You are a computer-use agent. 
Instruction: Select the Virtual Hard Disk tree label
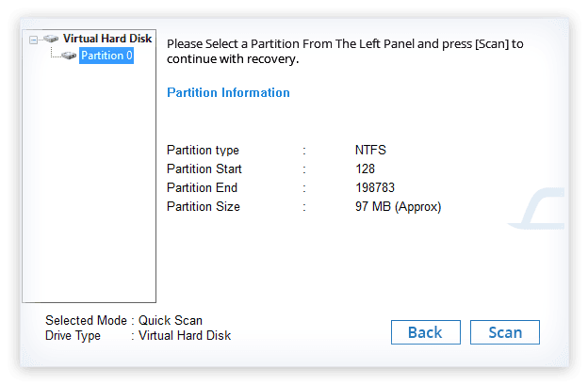coord(107,39)
